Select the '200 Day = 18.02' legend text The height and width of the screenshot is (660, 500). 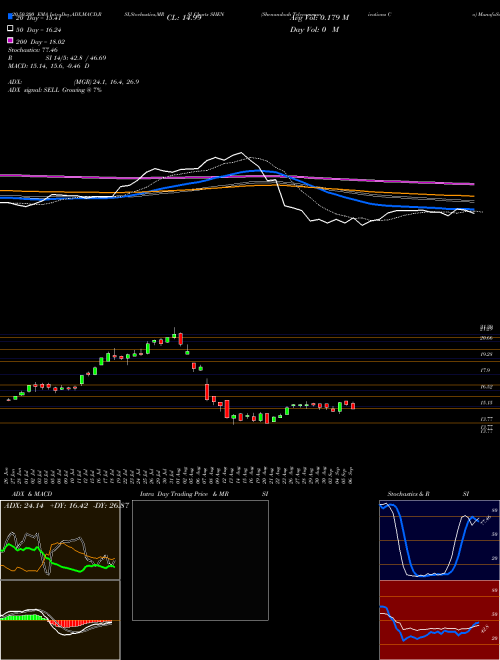(41, 42)
